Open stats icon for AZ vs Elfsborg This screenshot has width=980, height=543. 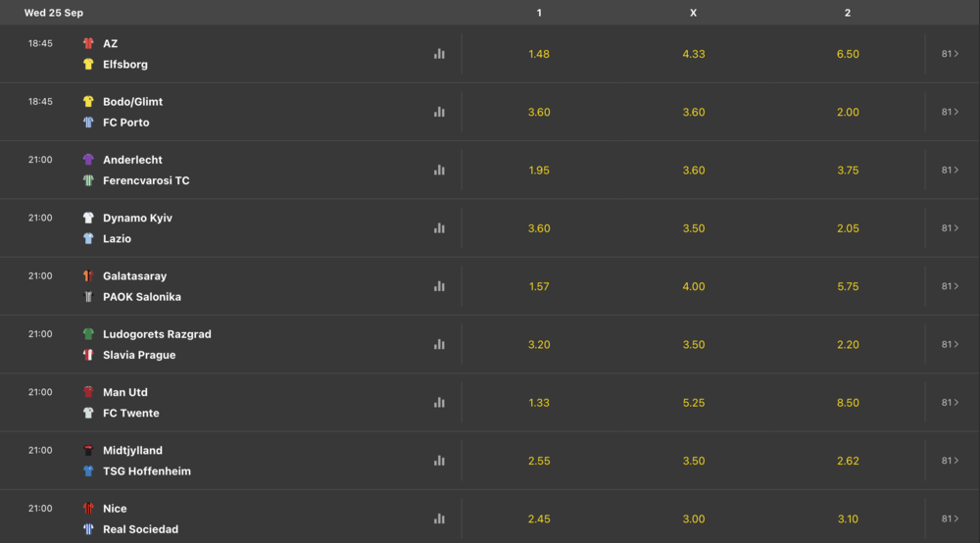(439, 54)
